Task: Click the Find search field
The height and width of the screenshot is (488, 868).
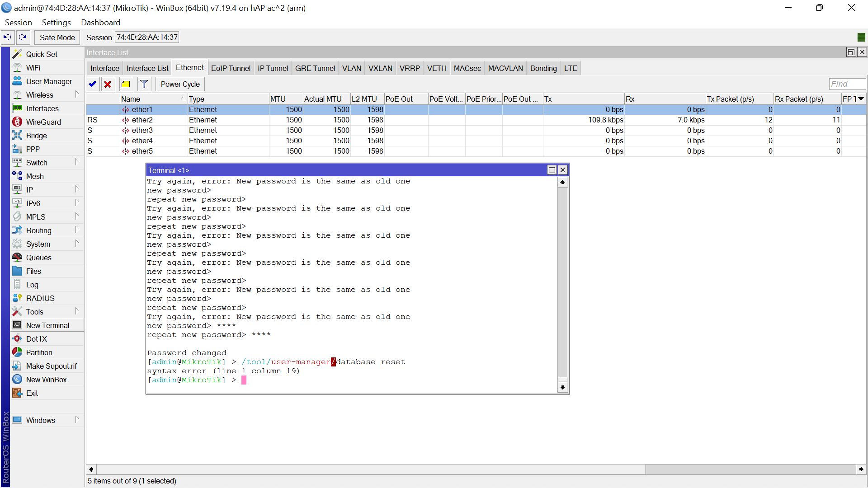Action: click(x=847, y=84)
